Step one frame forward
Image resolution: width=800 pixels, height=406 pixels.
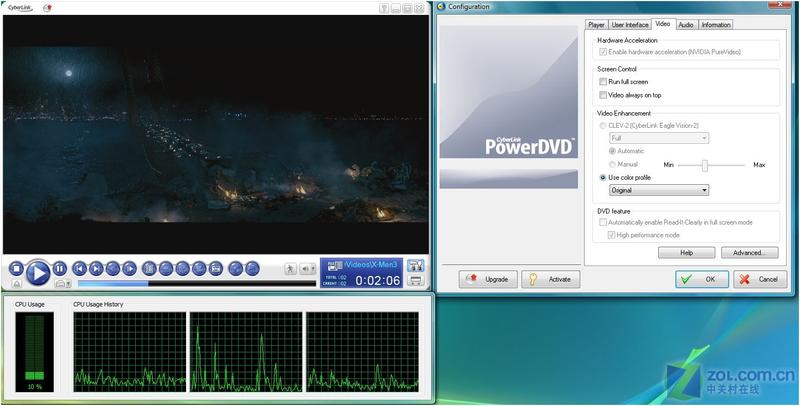pos(130,268)
